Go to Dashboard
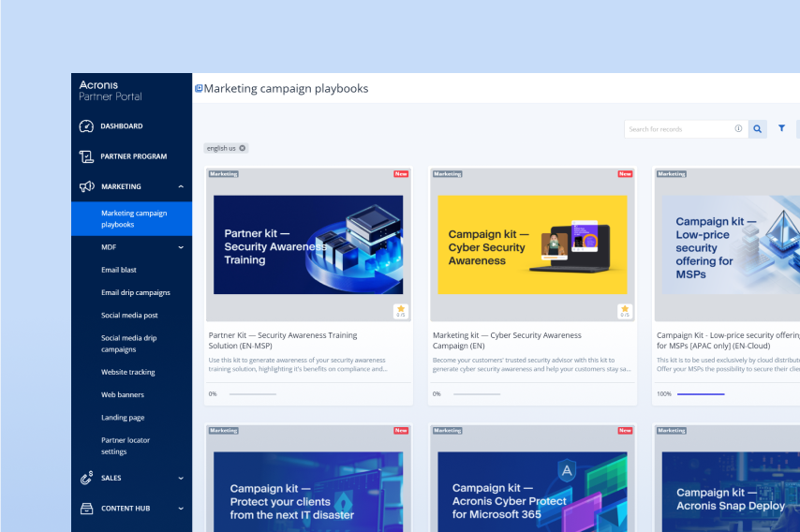Viewport: 800px width, 532px height. (x=122, y=126)
